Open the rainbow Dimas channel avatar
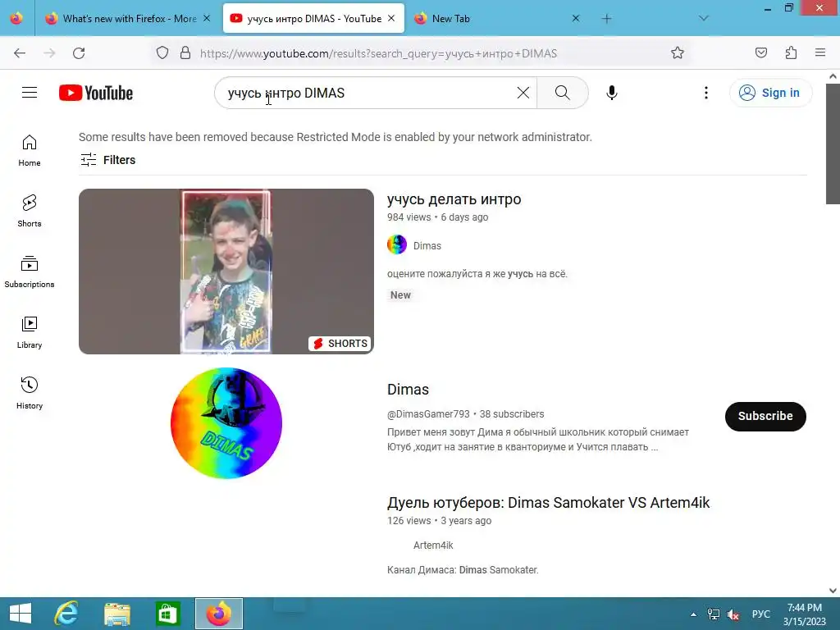Image resolution: width=840 pixels, height=630 pixels. point(226,423)
